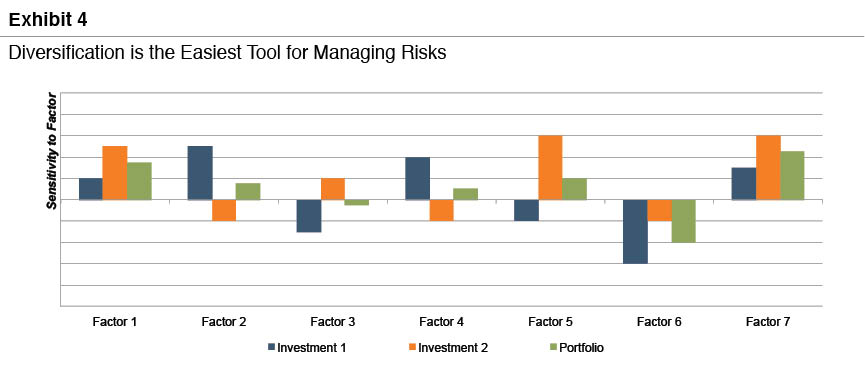The width and height of the screenshot is (865, 379).
Task: Select the orange Factor 5 bar
Action: pos(550,168)
